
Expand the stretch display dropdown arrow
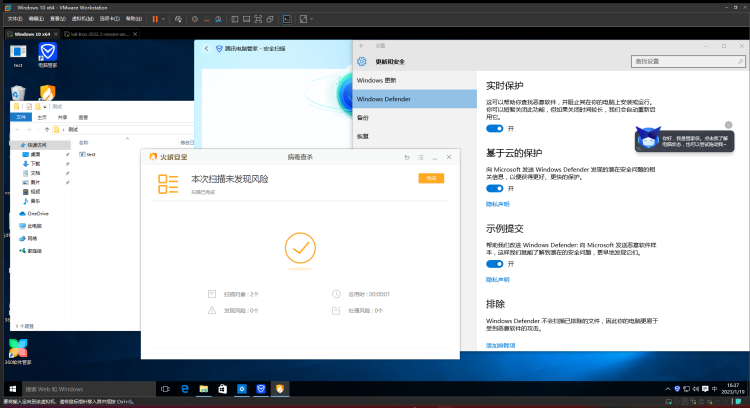pyautogui.click(x=311, y=19)
